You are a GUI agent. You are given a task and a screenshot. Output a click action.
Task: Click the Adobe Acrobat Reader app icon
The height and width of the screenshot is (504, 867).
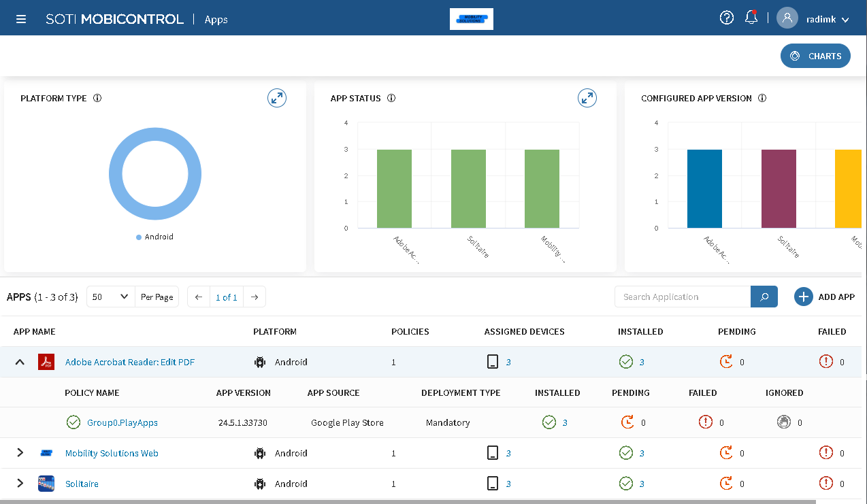click(46, 362)
